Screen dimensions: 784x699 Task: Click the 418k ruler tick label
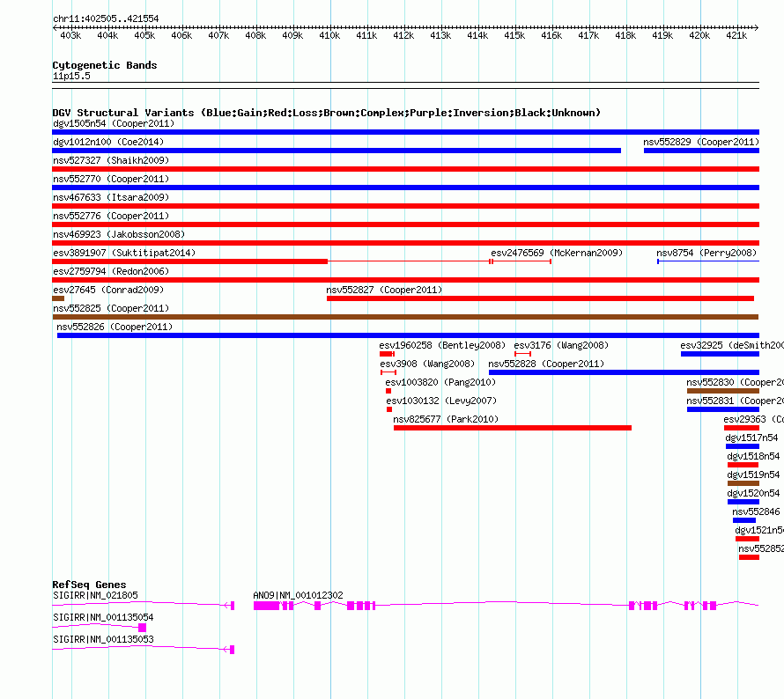[625, 35]
